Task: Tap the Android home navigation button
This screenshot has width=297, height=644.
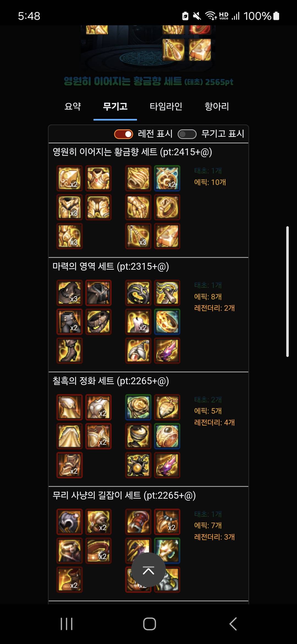Action: click(x=149, y=624)
